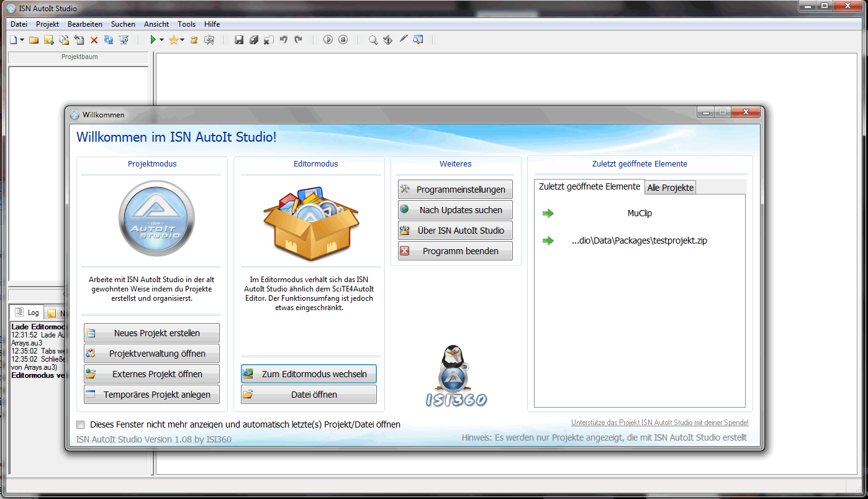
Task: Expand the star favorites dropdown arrow
Action: click(x=182, y=40)
